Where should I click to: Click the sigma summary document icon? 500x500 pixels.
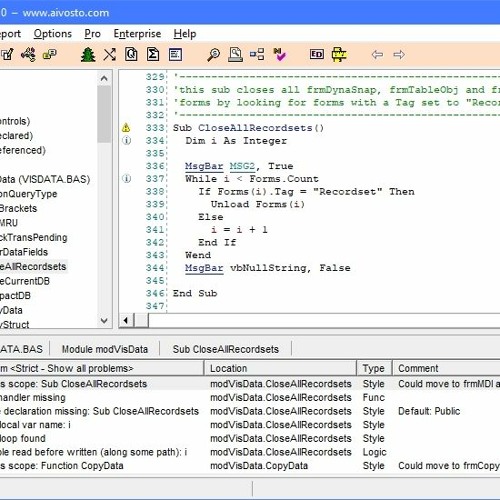pos(153,54)
